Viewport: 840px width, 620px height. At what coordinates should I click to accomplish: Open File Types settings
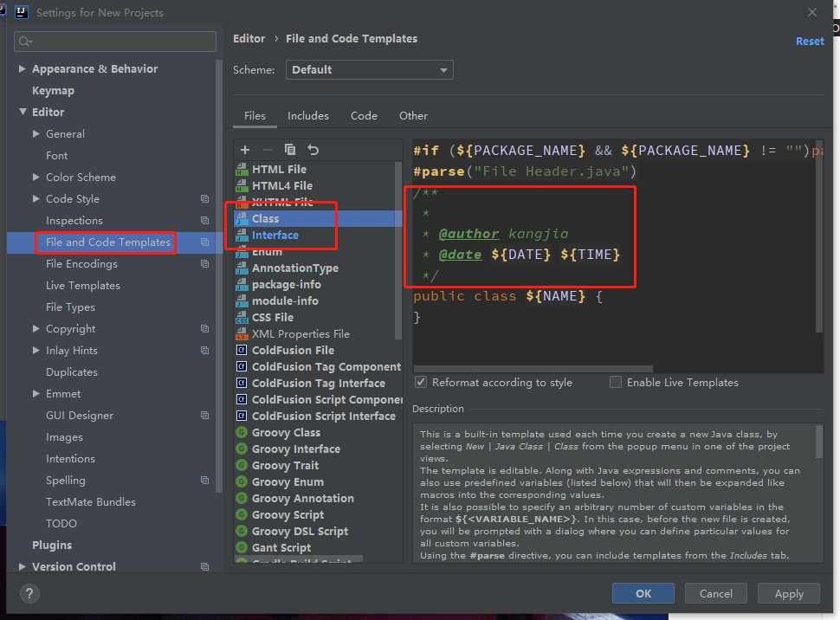[x=70, y=307]
